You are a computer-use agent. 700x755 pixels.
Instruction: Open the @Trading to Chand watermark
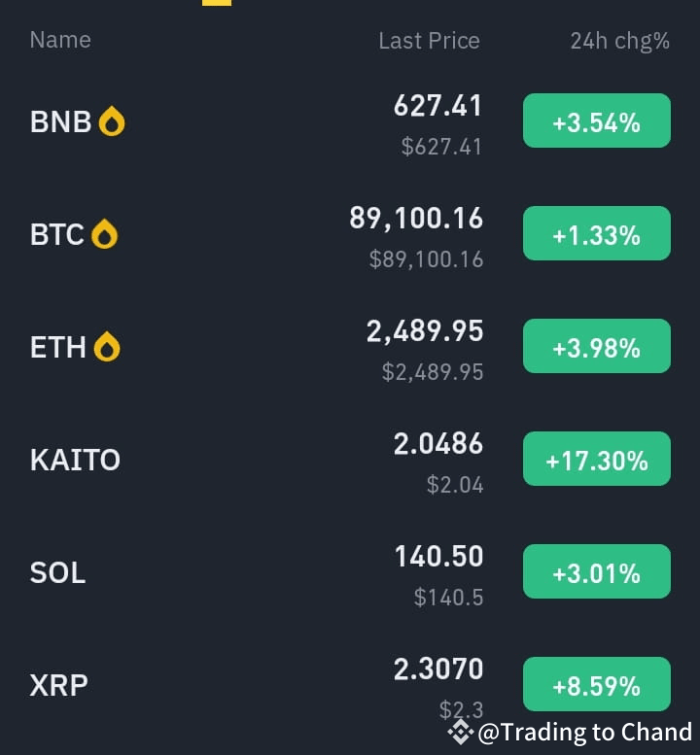[x=585, y=733]
